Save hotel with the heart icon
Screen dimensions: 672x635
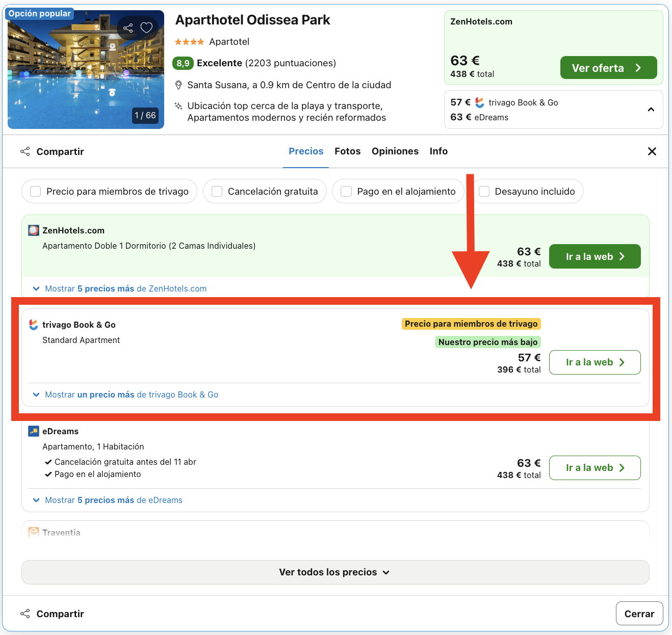[x=146, y=28]
